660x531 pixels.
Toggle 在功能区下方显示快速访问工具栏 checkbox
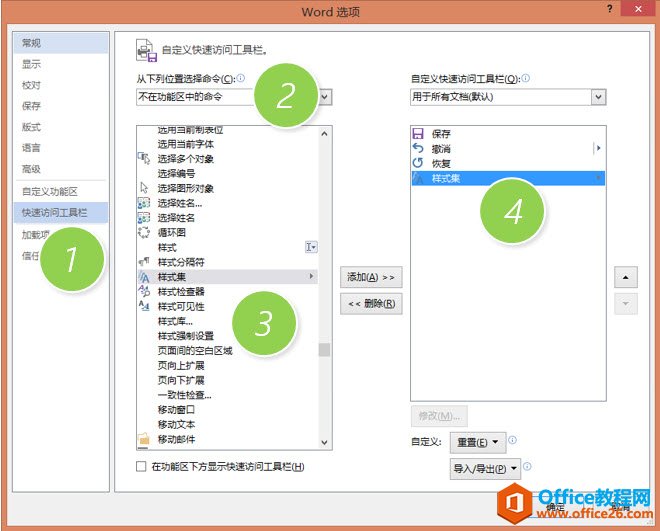141,466
